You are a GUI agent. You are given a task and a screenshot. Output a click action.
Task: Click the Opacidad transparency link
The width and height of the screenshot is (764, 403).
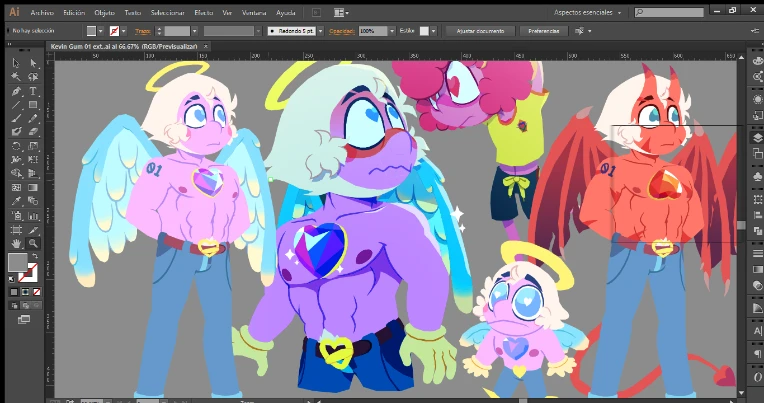pos(342,31)
